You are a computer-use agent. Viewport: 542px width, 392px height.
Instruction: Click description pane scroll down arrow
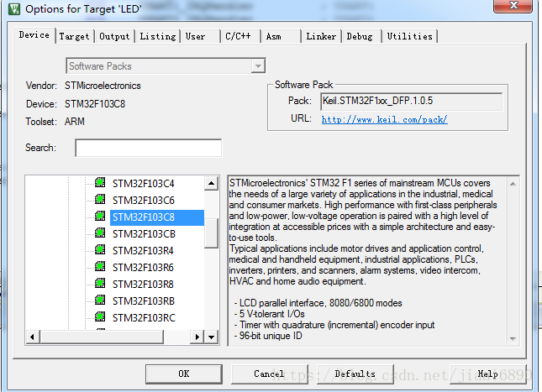[513, 339]
